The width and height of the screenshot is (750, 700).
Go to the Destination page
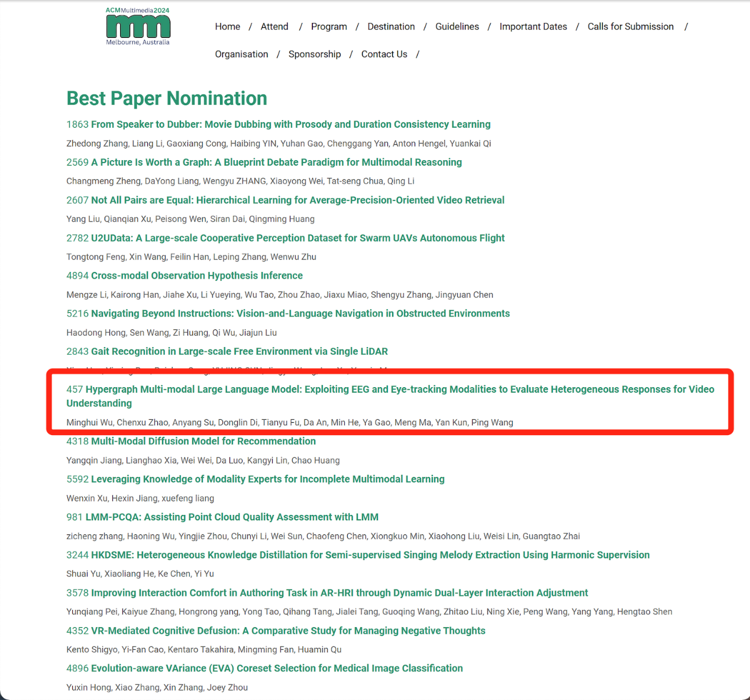coord(391,27)
